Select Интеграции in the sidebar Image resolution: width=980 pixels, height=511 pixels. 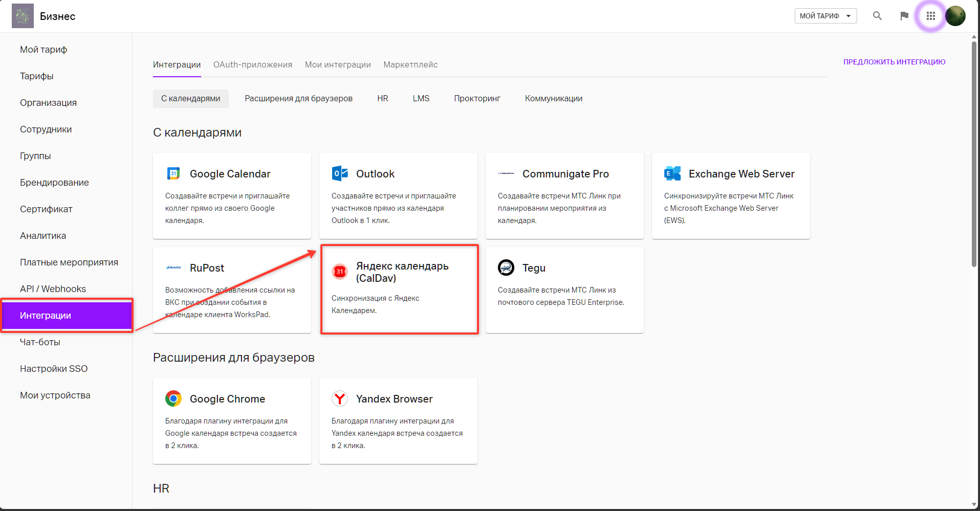(x=67, y=316)
